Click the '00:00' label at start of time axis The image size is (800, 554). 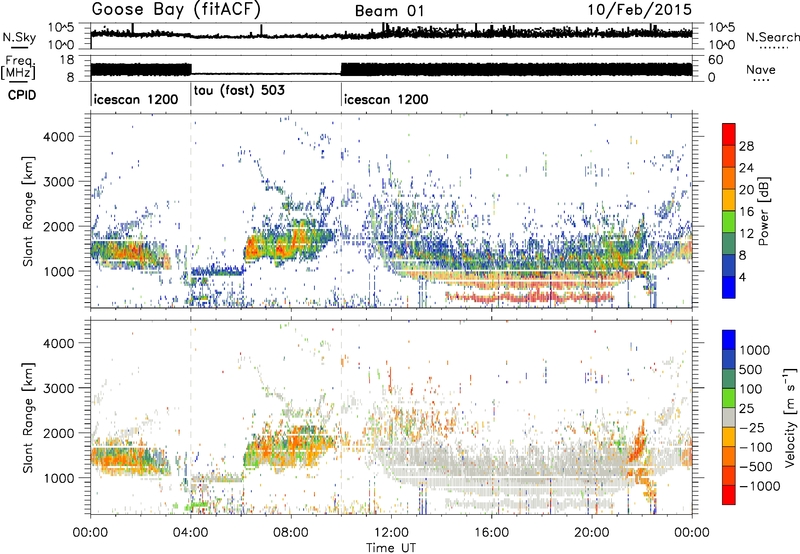(90, 533)
